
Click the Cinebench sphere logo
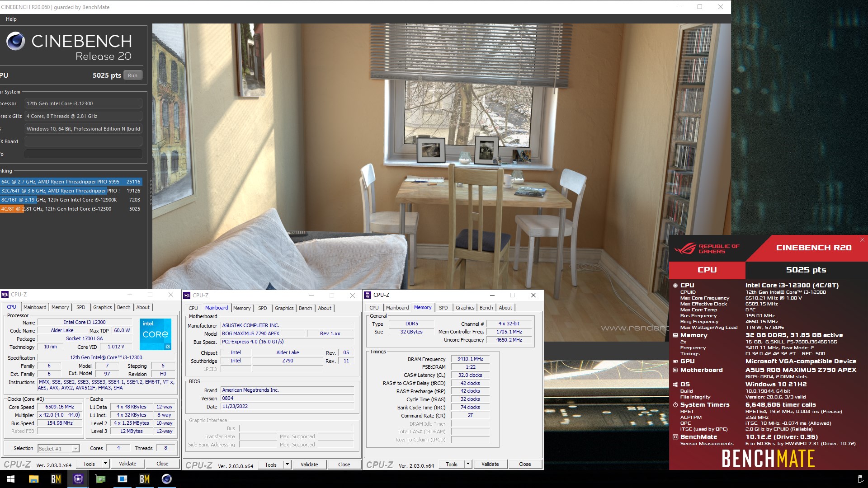click(15, 41)
